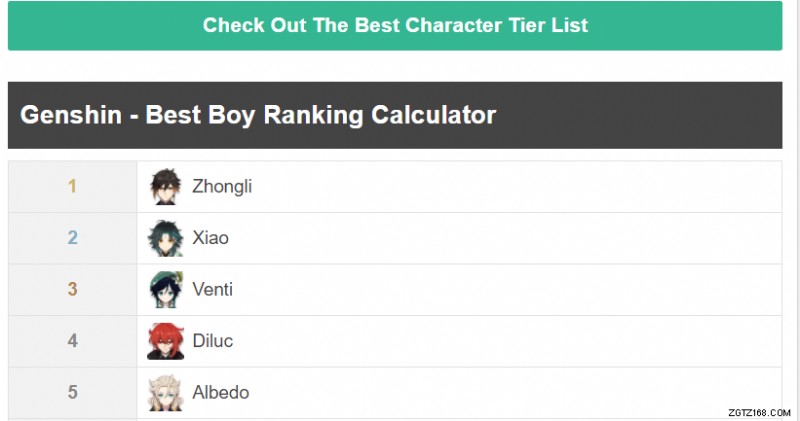Click the Zhongli name text
The height and width of the screenshot is (421, 800).
[x=222, y=187]
